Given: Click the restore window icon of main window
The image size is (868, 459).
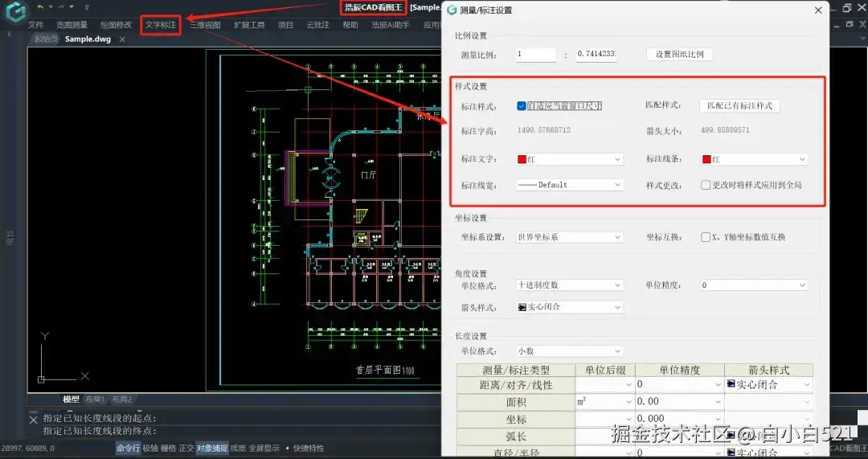Looking at the screenshot, I should [847, 8].
